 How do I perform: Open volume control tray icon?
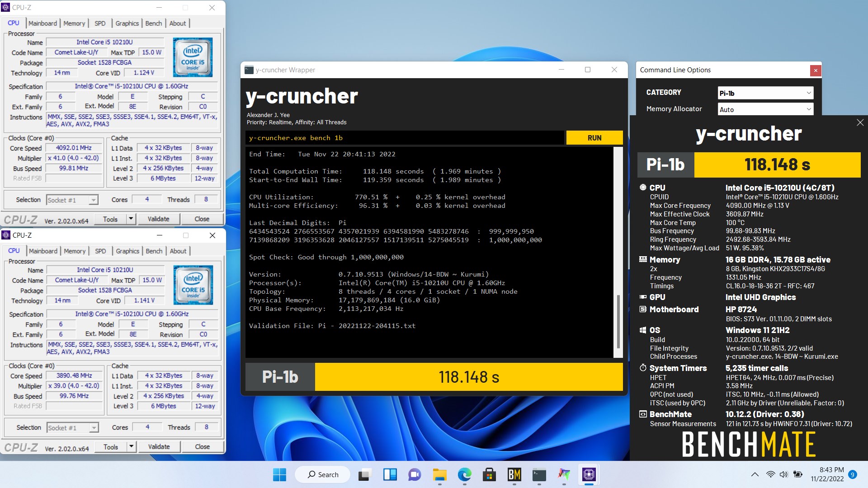click(x=783, y=474)
